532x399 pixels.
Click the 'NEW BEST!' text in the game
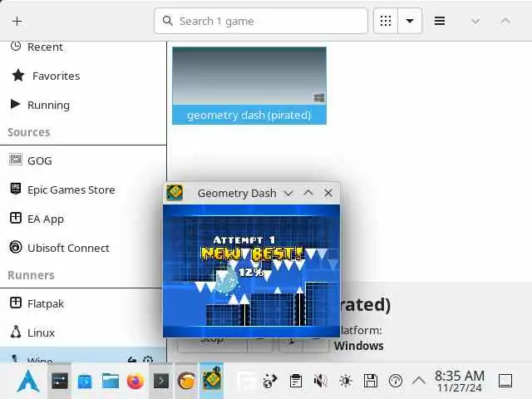tap(252, 254)
